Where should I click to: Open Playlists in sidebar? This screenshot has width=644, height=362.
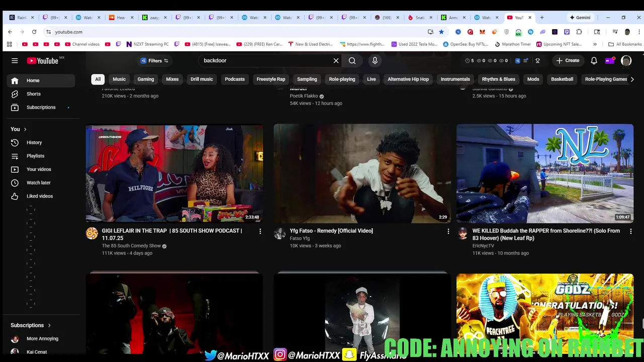[x=41, y=156]
